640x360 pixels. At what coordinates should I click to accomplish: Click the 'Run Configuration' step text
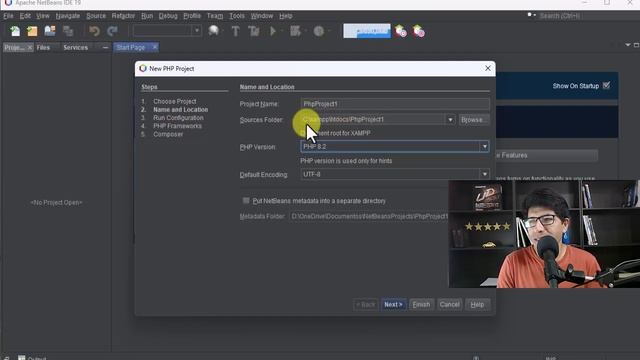tap(178, 118)
